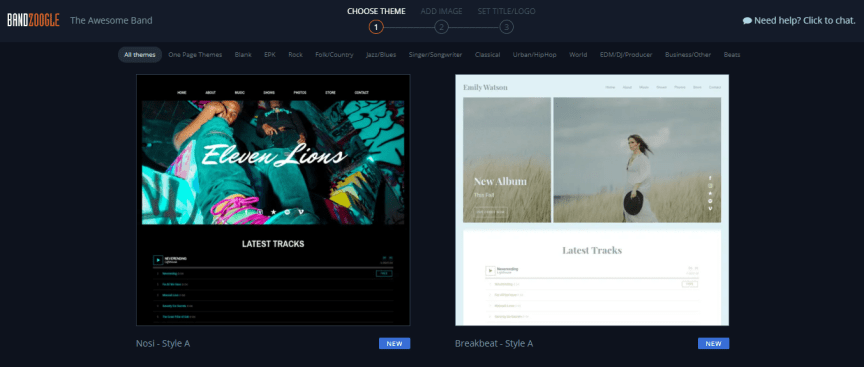Filter themes by Rock
The width and height of the screenshot is (864, 367).
[295, 55]
